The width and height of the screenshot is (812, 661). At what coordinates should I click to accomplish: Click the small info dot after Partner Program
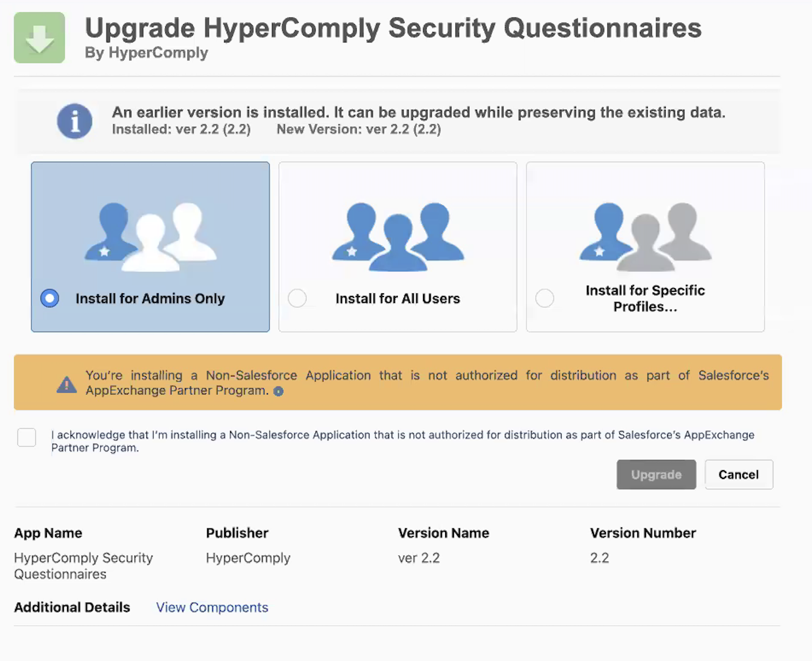[278, 391]
